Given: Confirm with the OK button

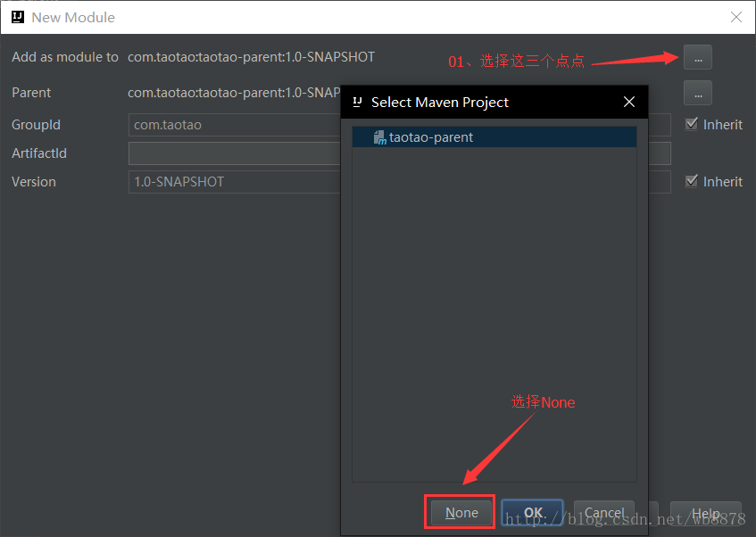Looking at the screenshot, I should (532, 512).
